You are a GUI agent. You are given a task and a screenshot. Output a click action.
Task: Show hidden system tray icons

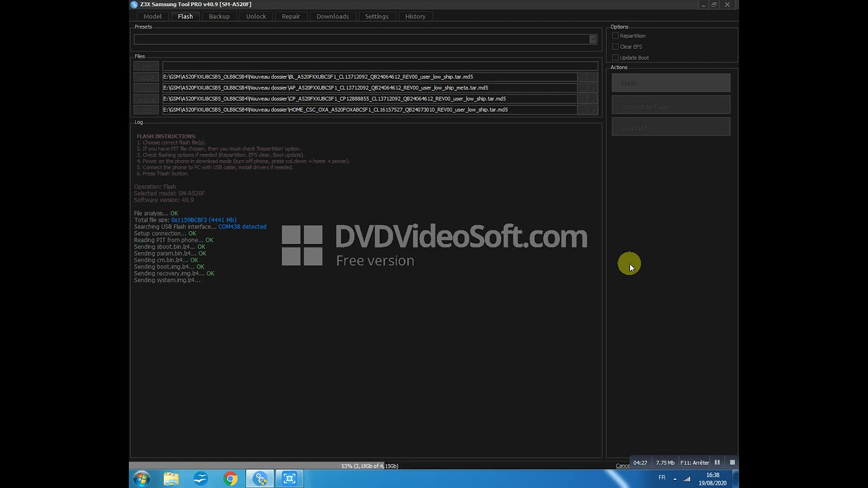point(674,479)
